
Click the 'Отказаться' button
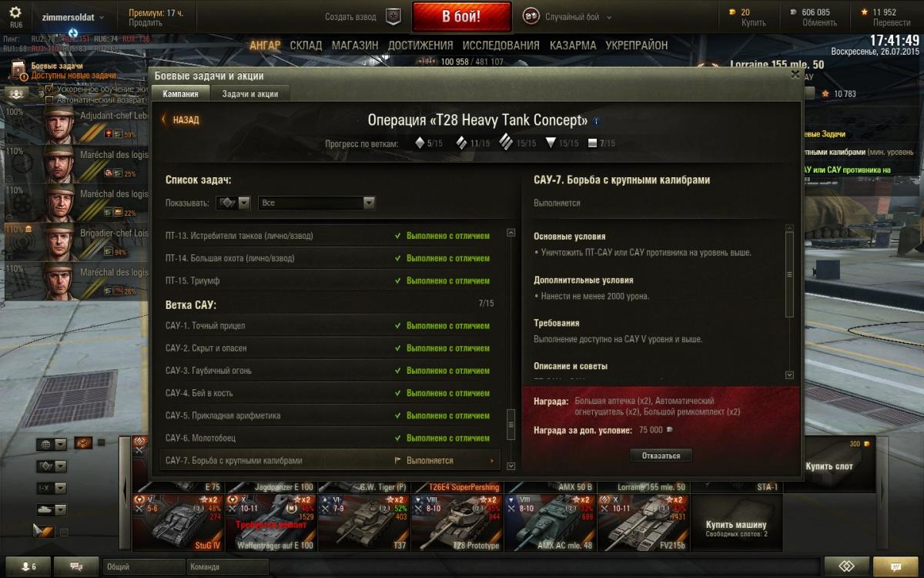pos(661,455)
